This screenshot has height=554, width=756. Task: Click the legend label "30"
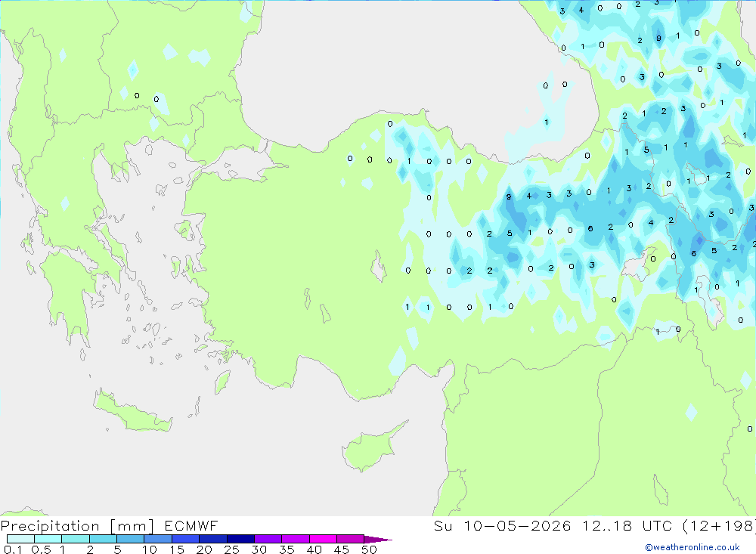click(259, 549)
